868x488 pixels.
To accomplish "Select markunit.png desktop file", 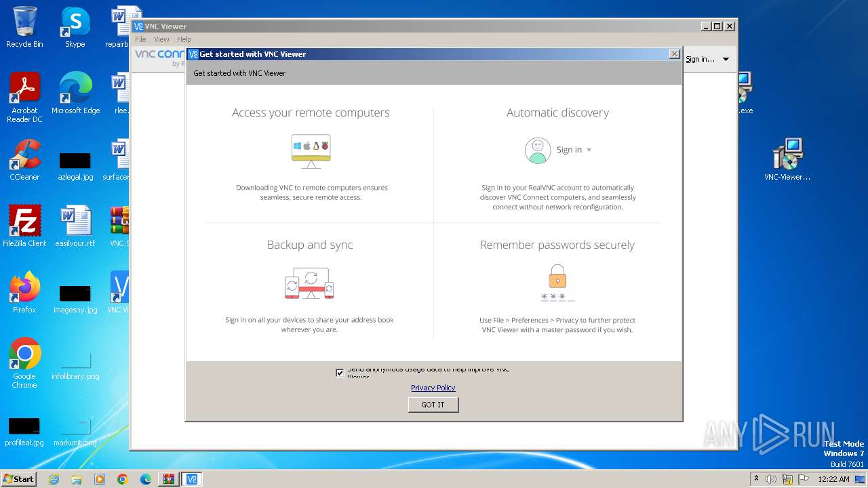I will coord(75,431).
